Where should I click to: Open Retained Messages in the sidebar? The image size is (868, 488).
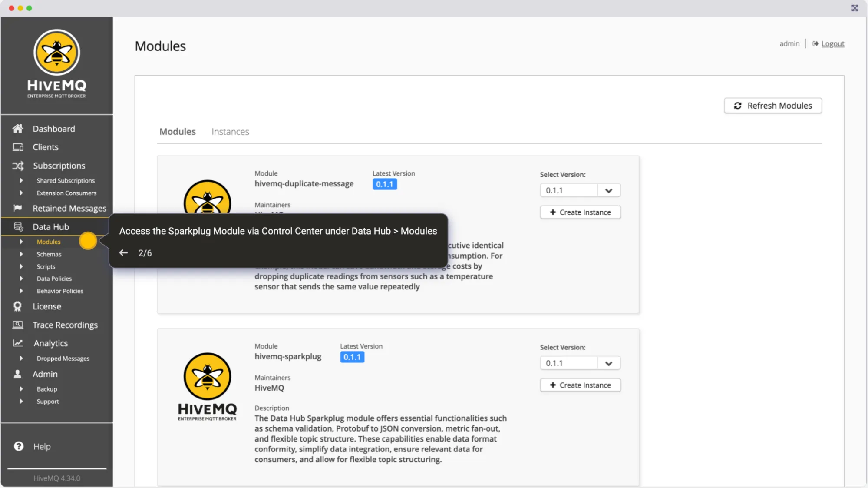pyautogui.click(x=69, y=208)
